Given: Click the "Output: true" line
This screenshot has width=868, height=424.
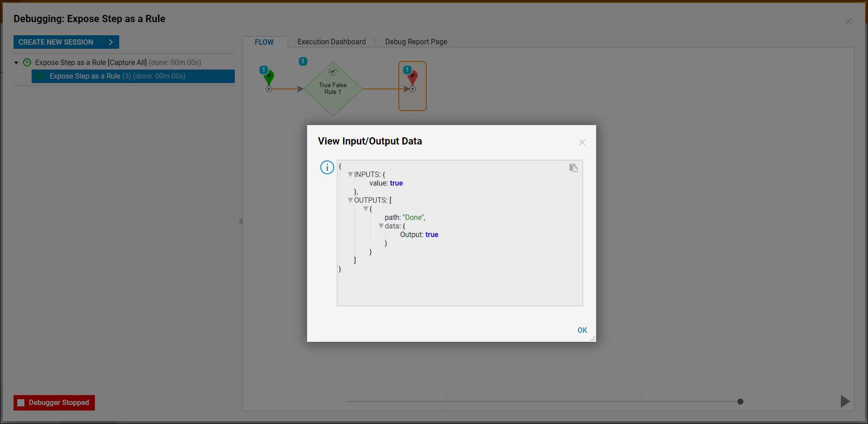Looking at the screenshot, I should [419, 234].
